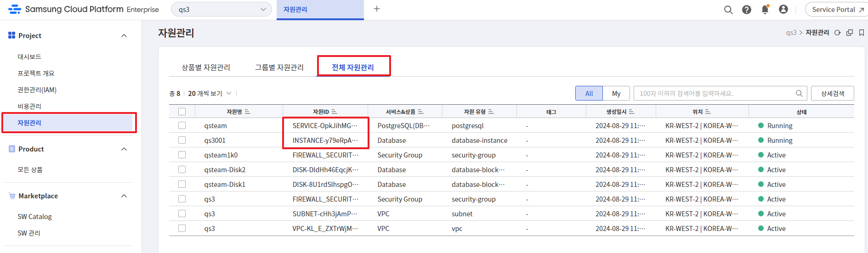Switch to 상품별 자원관리 tab
Image resolution: width=868 pixels, height=253 pixels.
tap(206, 67)
